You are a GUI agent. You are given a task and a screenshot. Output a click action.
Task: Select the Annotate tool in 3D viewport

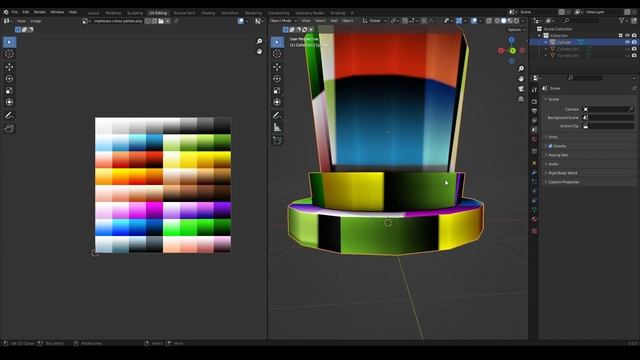tap(277, 116)
